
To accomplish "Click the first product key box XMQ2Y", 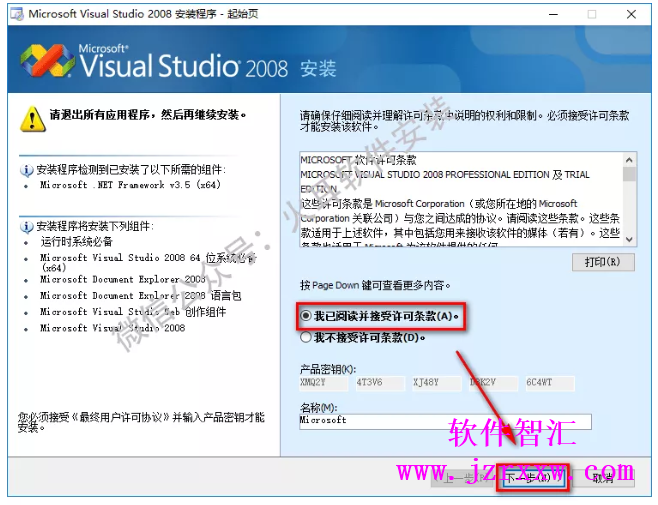I will pos(324,383).
